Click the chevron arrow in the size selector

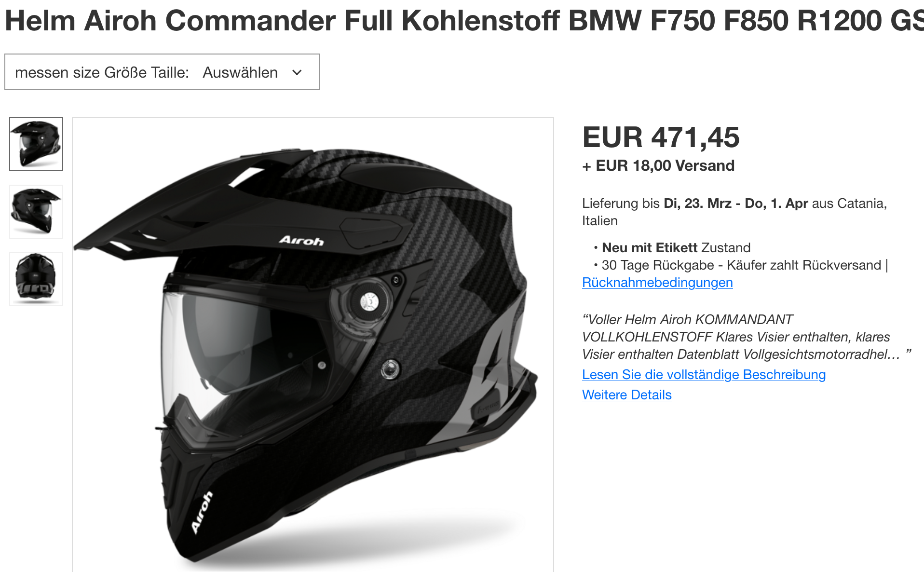coord(297,72)
